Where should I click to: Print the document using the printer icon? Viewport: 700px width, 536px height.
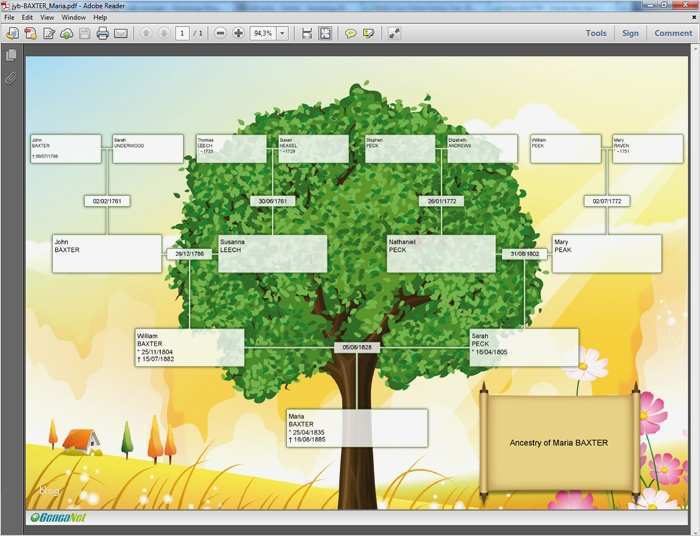pos(103,33)
